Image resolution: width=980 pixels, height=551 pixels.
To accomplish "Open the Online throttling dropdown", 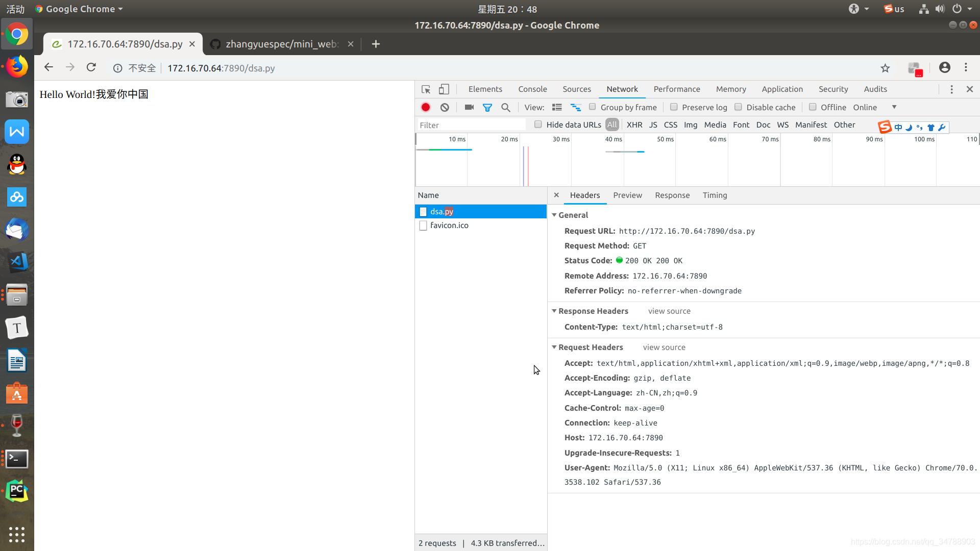I will click(x=875, y=107).
